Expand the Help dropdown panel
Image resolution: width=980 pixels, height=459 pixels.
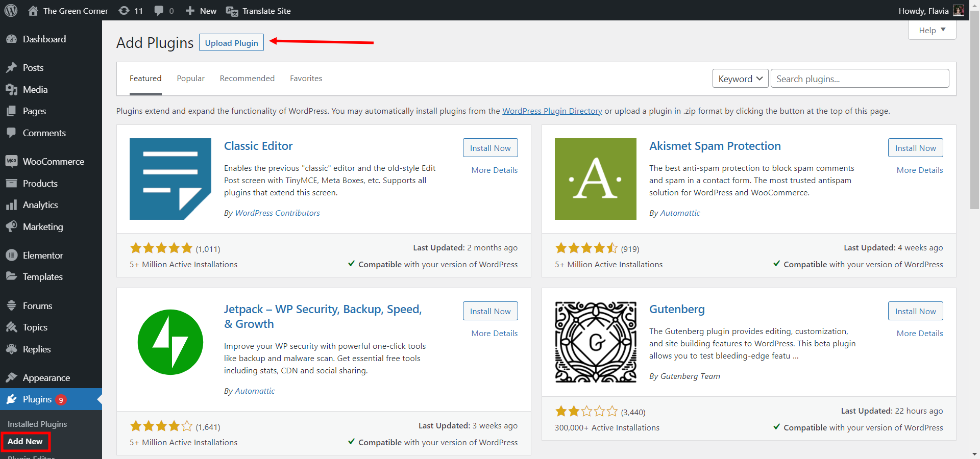coord(932,30)
